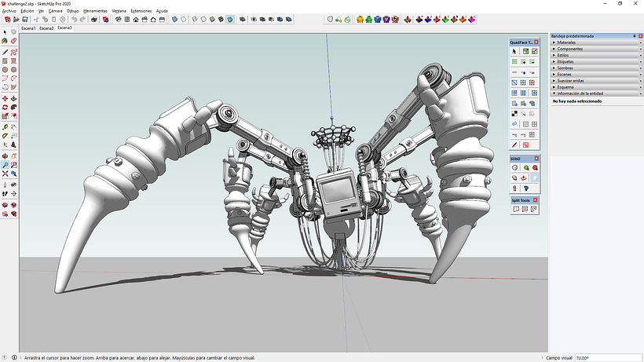Select the Tape Measure tool
Viewport: 644px width, 362px height.
[5, 127]
